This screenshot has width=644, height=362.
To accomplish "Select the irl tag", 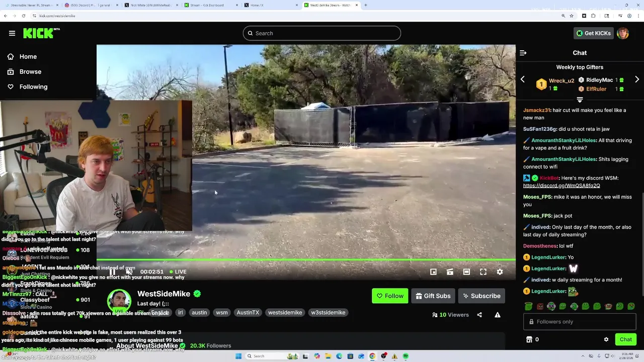I will point(180,313).
